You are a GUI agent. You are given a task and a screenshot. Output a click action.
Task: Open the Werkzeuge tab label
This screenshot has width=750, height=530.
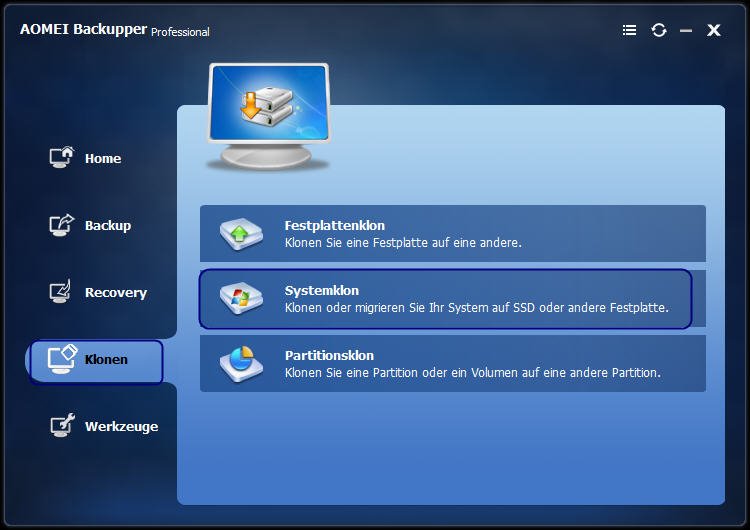coord(121,426)
